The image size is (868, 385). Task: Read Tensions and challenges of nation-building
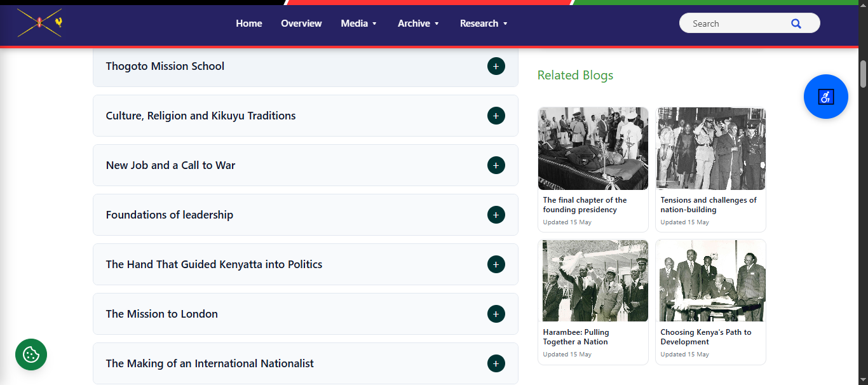tap(709, 205)
